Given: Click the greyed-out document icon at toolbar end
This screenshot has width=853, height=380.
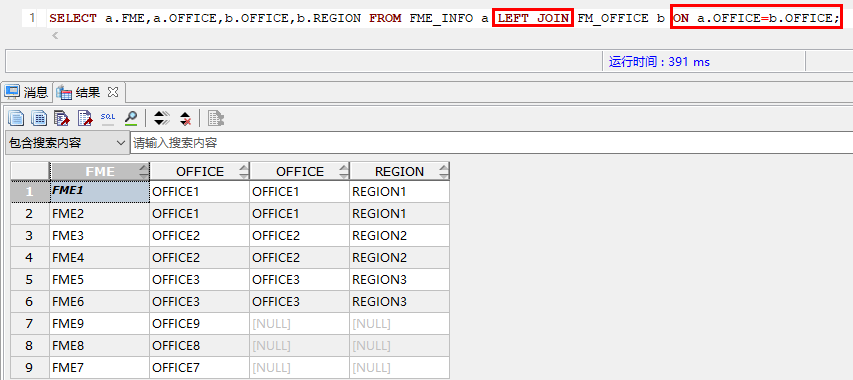Looking at the screenshot, I should coord(216,118).
